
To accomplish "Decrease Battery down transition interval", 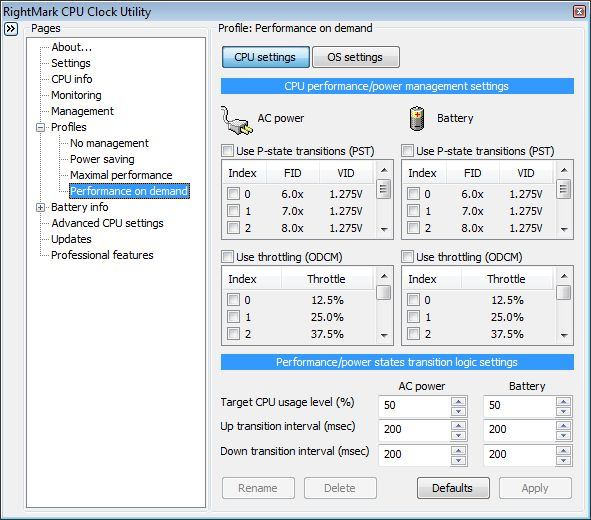I will (563, 460).
